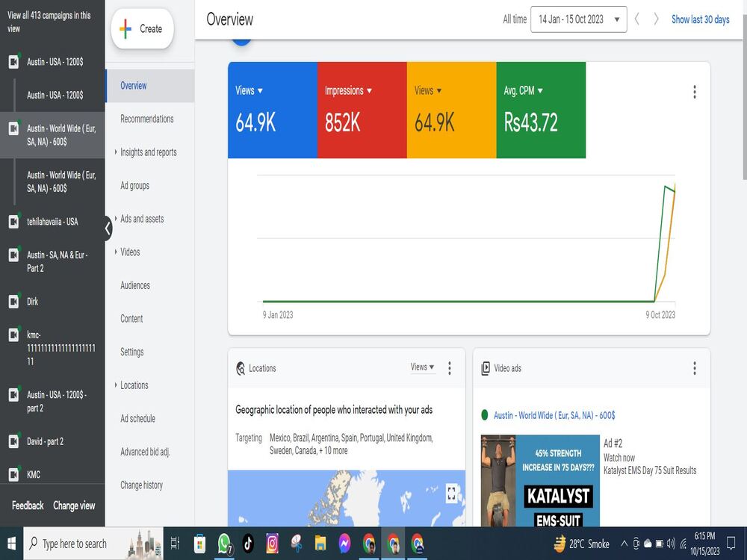Collapse the campaign list side panel
The image size is (747, 560).
pyautogui.click(x=107, y=228)
